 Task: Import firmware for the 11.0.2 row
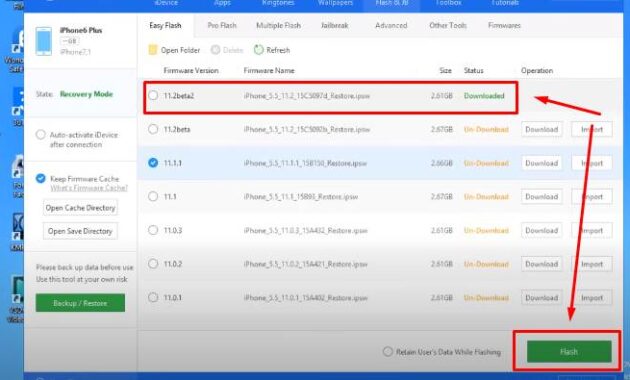(592, 264)
